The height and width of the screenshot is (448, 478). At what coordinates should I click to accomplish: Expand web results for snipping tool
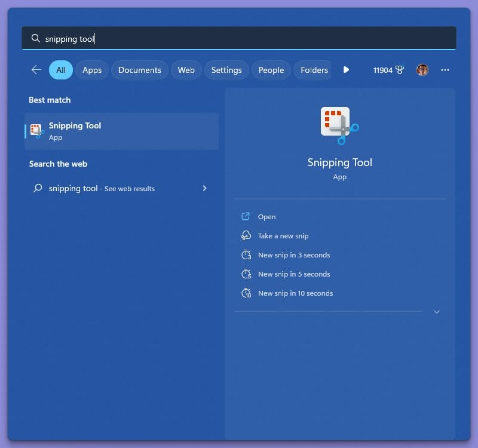pyautogui.click(x=205, y=188)
